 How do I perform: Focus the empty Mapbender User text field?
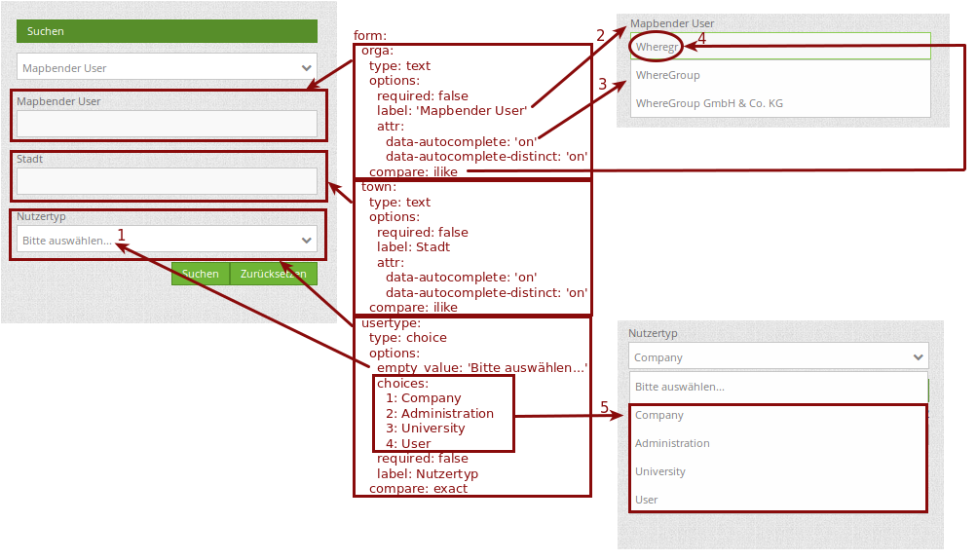point(167,124)
